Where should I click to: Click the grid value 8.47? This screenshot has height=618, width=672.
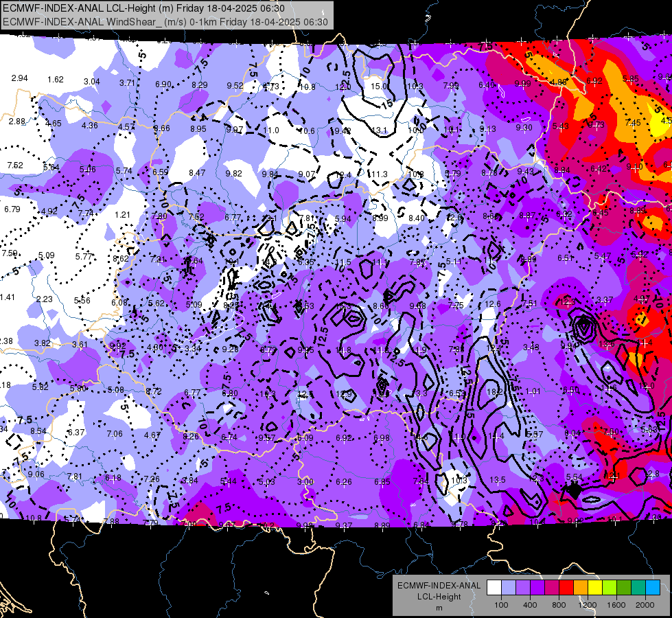(x=197, y=173)
